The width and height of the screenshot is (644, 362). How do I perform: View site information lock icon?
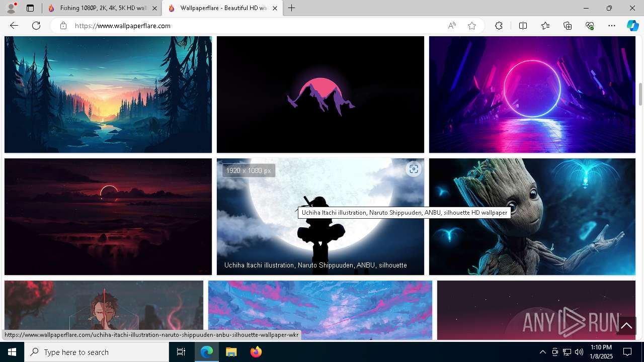point(63,26)
